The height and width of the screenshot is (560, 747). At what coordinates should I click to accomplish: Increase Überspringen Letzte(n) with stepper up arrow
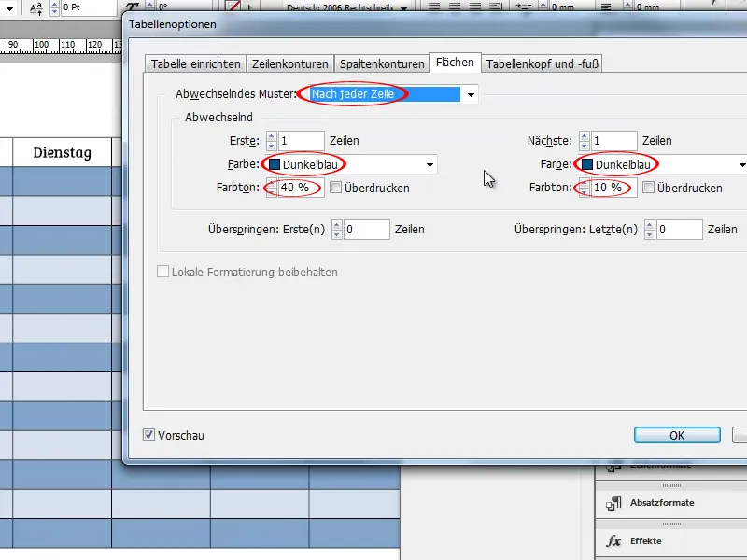[x=649, y=225]
